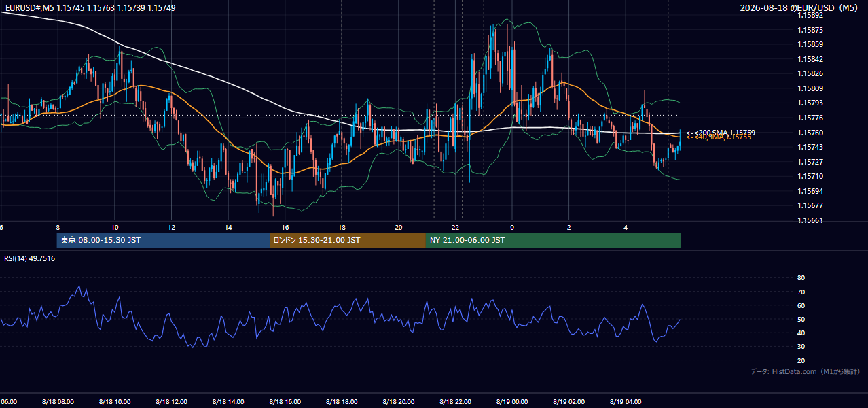Image resolution: width=868 pixels, height=408 pixels.
Task: Click the 8/18 22:00 bottom time label
Action: [455, 402]
